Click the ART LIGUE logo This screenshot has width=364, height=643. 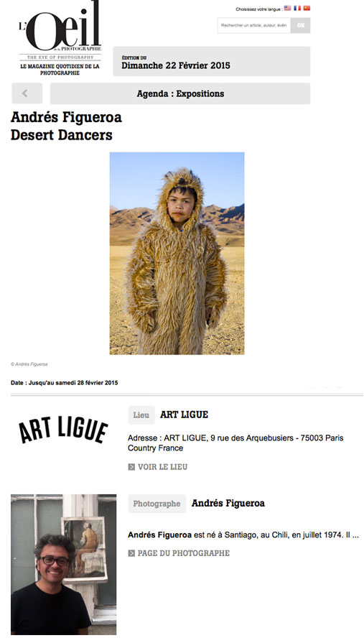point(63,430)
